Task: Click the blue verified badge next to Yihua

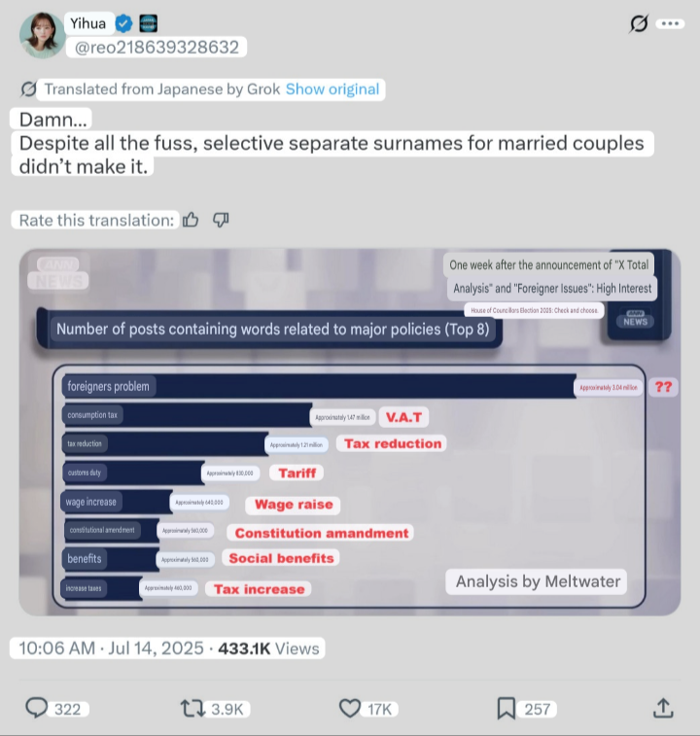Action: 123,23
